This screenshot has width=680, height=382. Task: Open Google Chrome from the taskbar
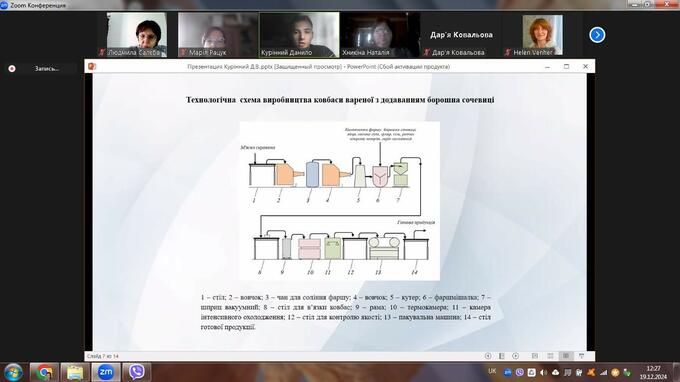coord(44,372)
